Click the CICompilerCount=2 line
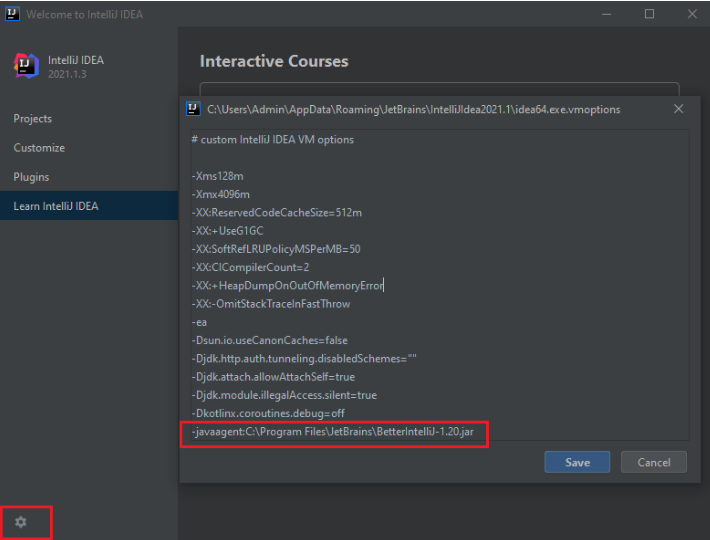This screenshot has height=540, width=710. coord(250,267)
